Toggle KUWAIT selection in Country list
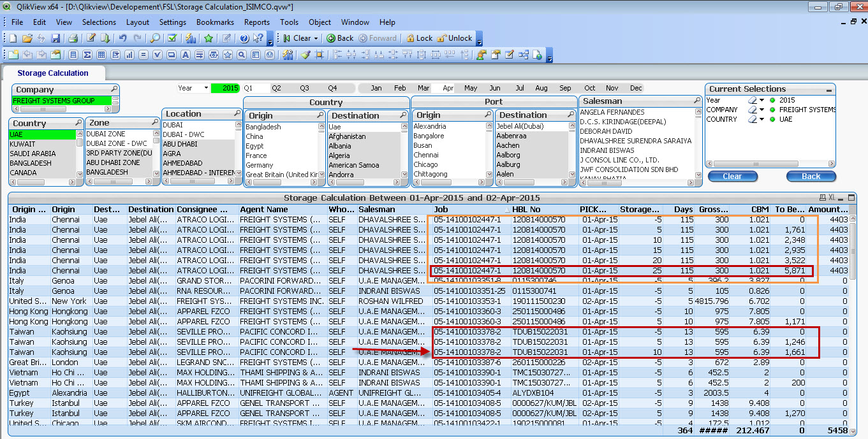Viewport: 868px width, 439px height. [23, 144]
